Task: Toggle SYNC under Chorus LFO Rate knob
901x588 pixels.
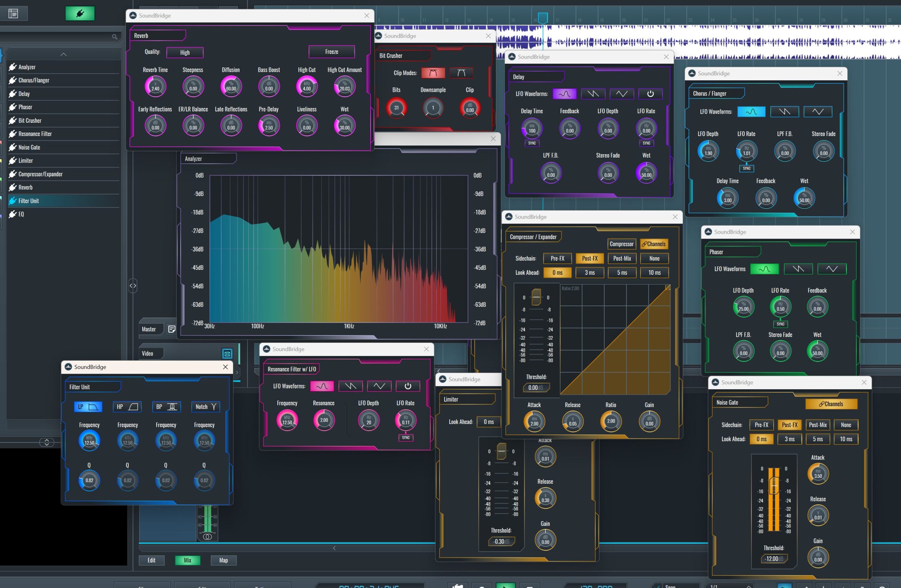Action: (x=746, y=169)
